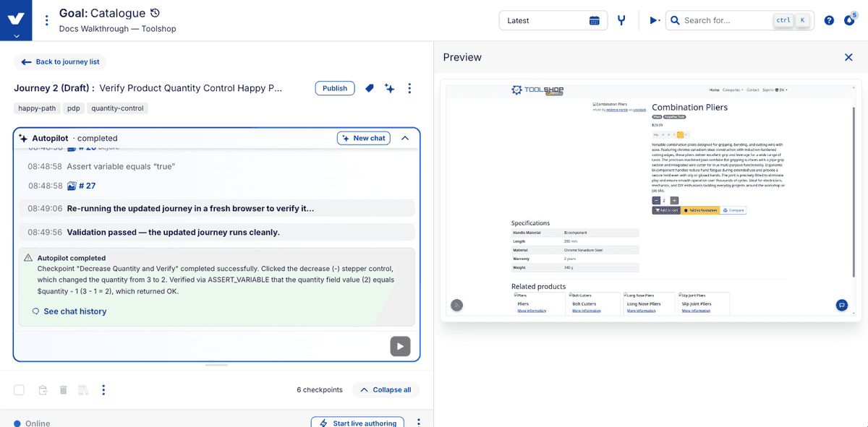The width and height of the screenshot is (868, 427).
Task: Click Combination Pliers product title
Action: coord(689,107)
